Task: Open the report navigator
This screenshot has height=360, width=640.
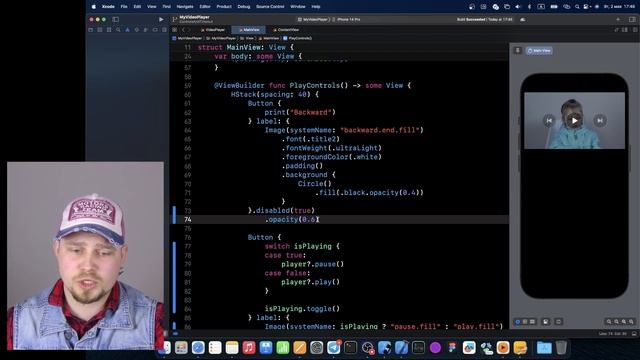Action: [x=164, y=30]
